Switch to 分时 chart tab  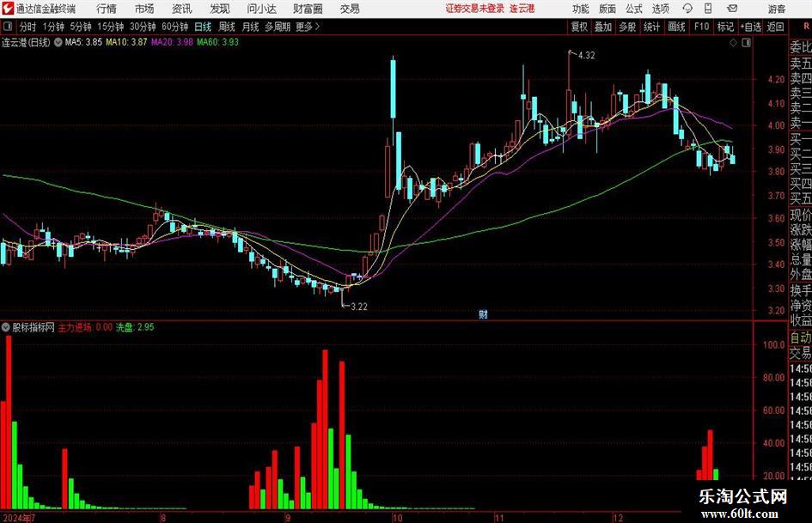tap(27, 27)
